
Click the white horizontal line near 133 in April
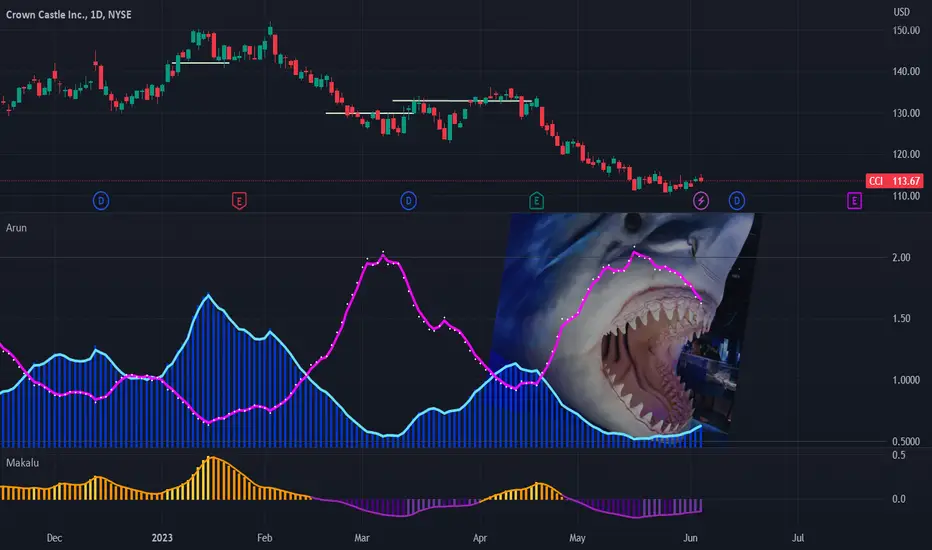(462, 100)
